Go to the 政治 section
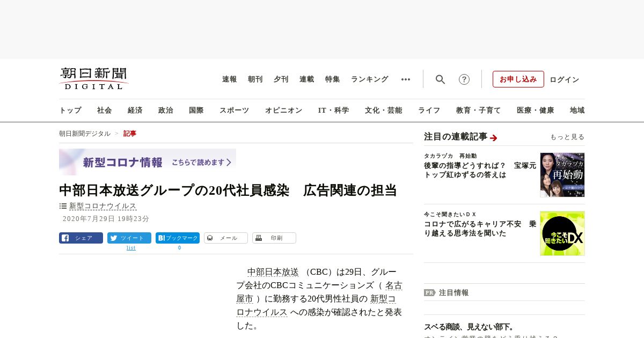644x338 pixels. [x=166, y=111]
